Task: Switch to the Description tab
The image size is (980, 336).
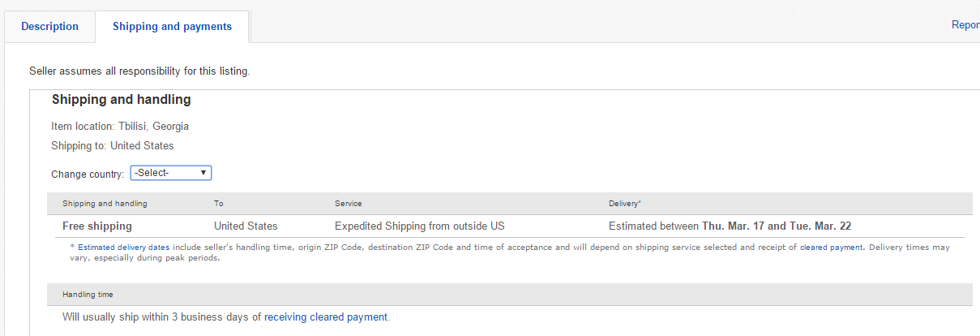Action: click(x=49, y=27)
